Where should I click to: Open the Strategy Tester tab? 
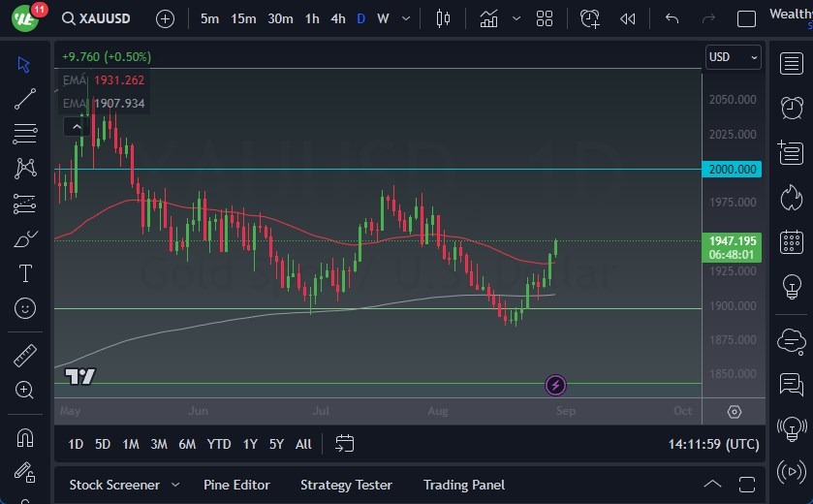(346, 485)
